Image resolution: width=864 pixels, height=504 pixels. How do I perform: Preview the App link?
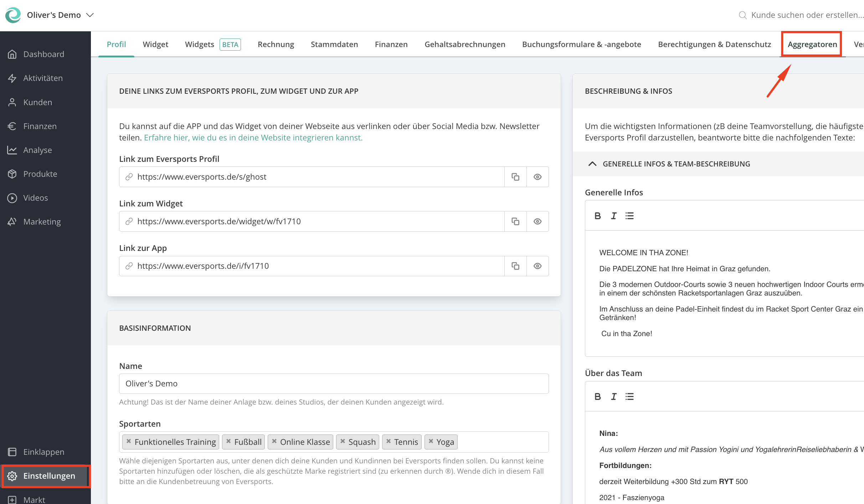pos(538,266)
